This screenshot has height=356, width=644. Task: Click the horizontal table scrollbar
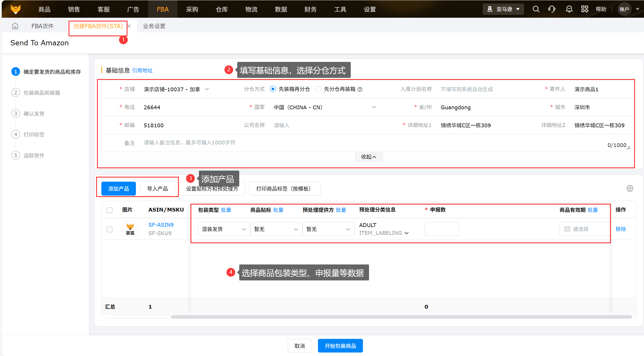tap(401, 317)
